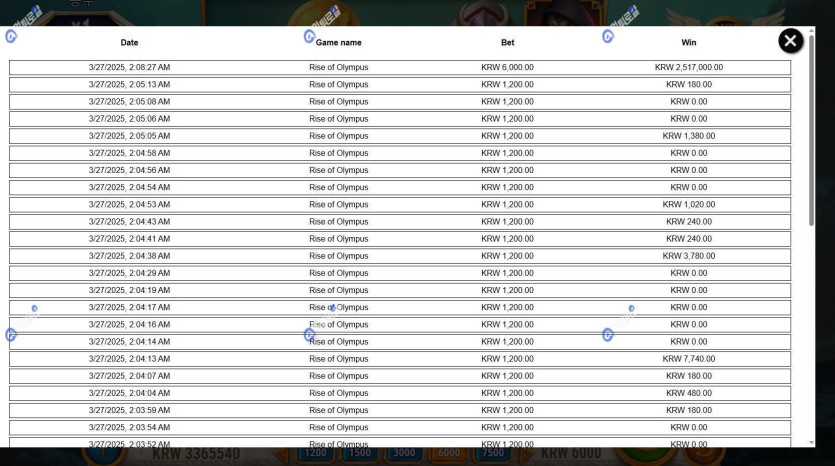Click the KRW 1,020.00 win cell
Screen dimensions: 835x466
688,205
